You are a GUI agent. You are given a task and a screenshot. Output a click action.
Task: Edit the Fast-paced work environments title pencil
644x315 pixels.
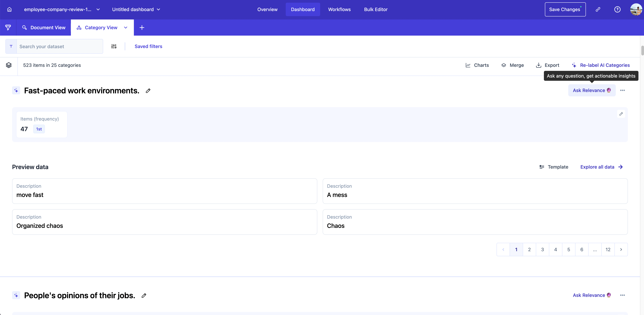148,91
